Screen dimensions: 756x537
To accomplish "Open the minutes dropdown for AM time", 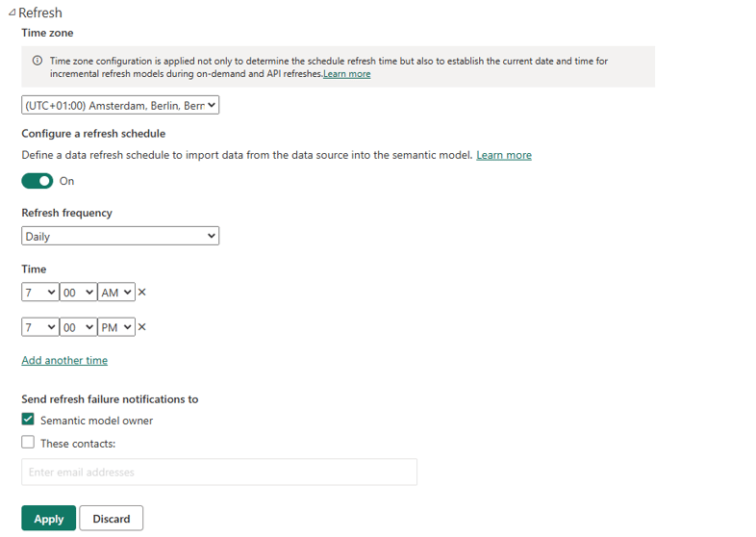I will click(78, 293).
